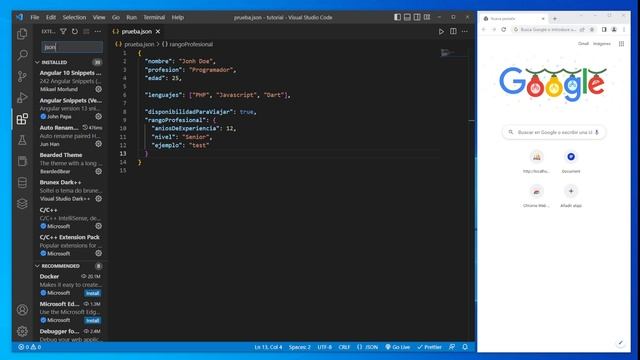The image size is (640, 360).
Task: Open the Explorer view in the activity bar
Action: pos(22,34)
